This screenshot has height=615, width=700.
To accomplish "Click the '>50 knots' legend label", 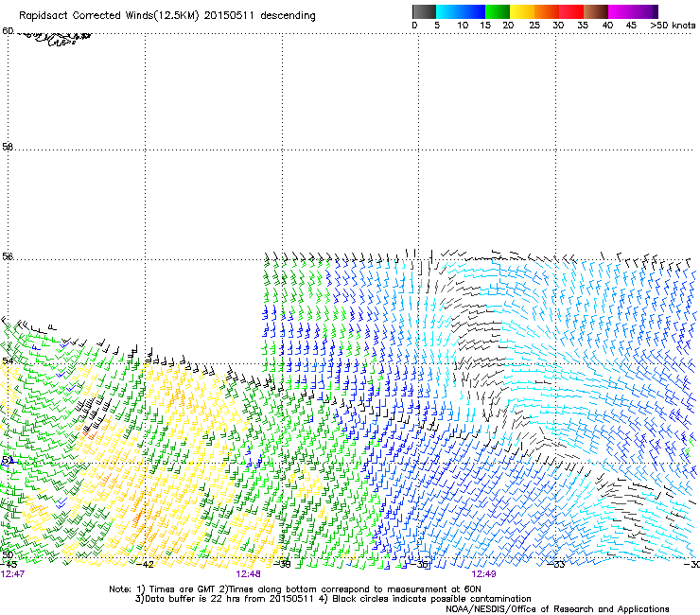I will (x=673, y=26).
